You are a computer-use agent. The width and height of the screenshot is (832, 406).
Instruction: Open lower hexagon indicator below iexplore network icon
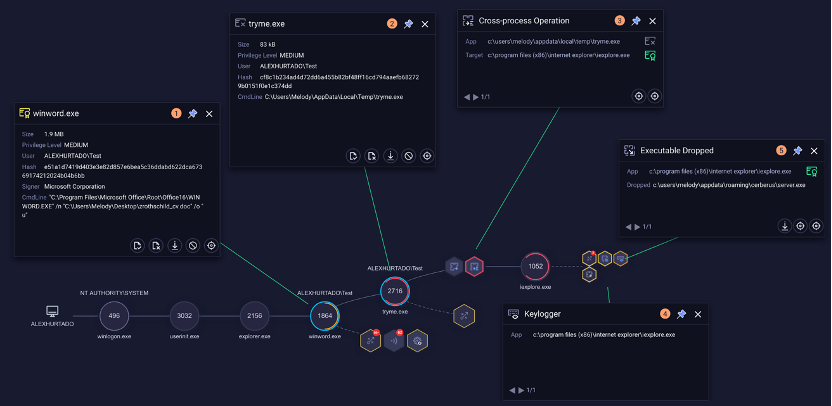point(589,274)
